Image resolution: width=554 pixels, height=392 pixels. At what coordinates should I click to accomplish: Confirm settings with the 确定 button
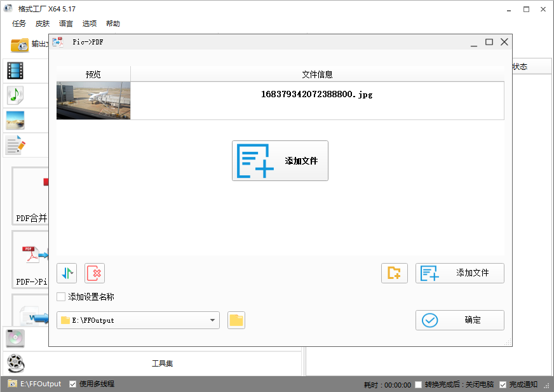tap(459, 320)
